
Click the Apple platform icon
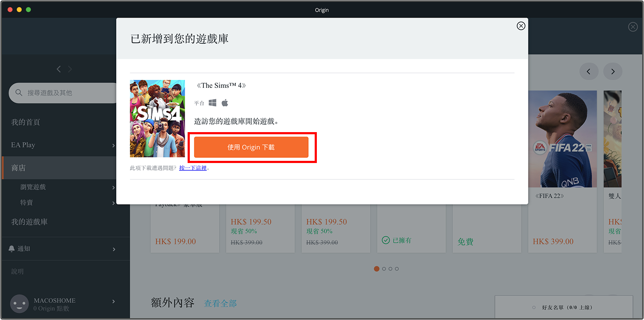[x=225, y=103]
